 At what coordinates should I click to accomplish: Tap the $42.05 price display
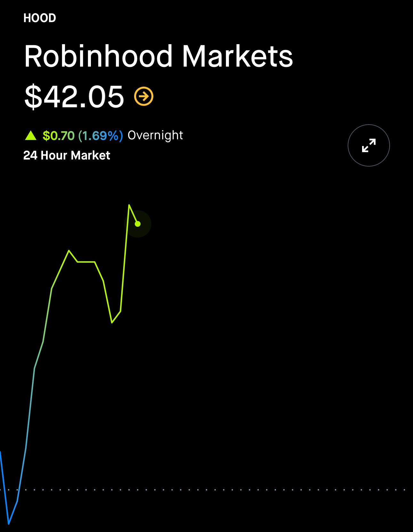point(74,96)
